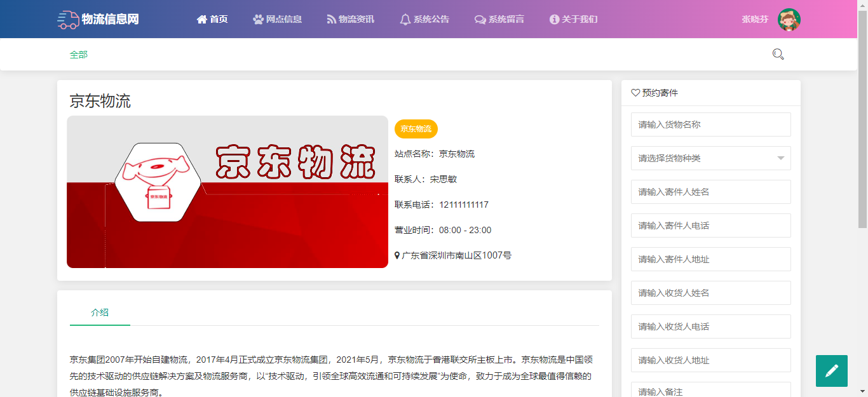Switch to the 介绍 tab
868x397 pixels.
(100, 313)
